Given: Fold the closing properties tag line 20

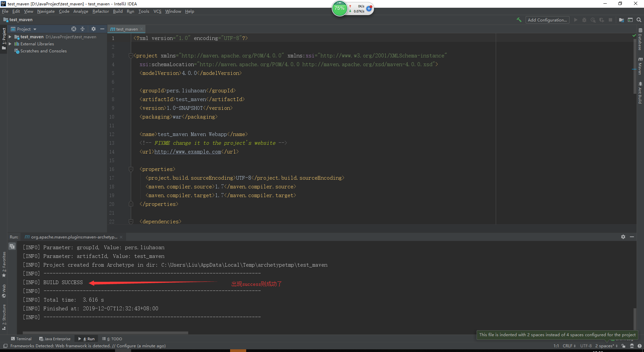Looking at the screenshot, I should pos(131,204).
